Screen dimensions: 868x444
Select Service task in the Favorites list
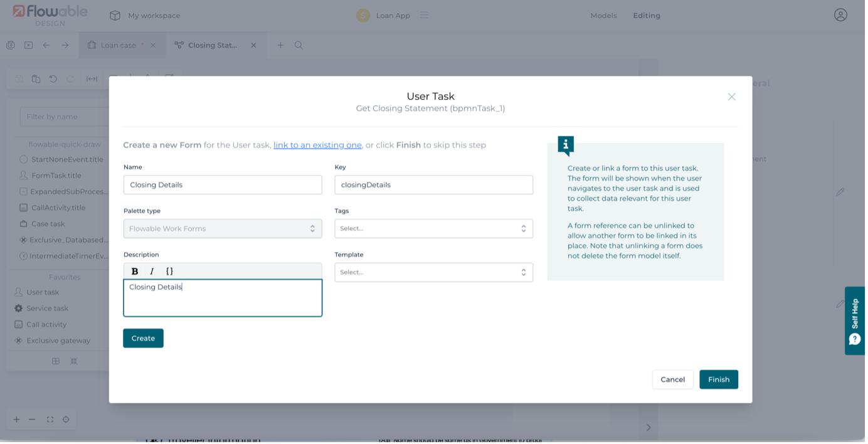[x=48, y=308]
